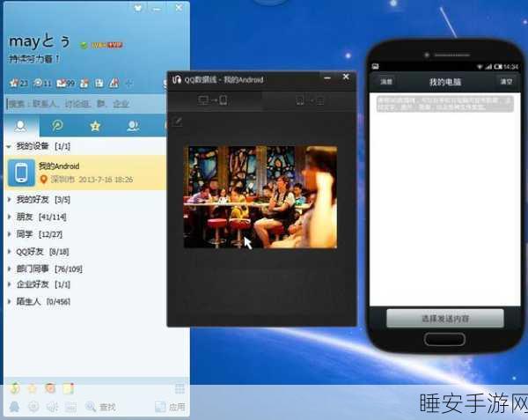Screen dimensions: 528x420
Task: Open the warning-triangle shortcut icon in QQ header
Action: [114, 83]
